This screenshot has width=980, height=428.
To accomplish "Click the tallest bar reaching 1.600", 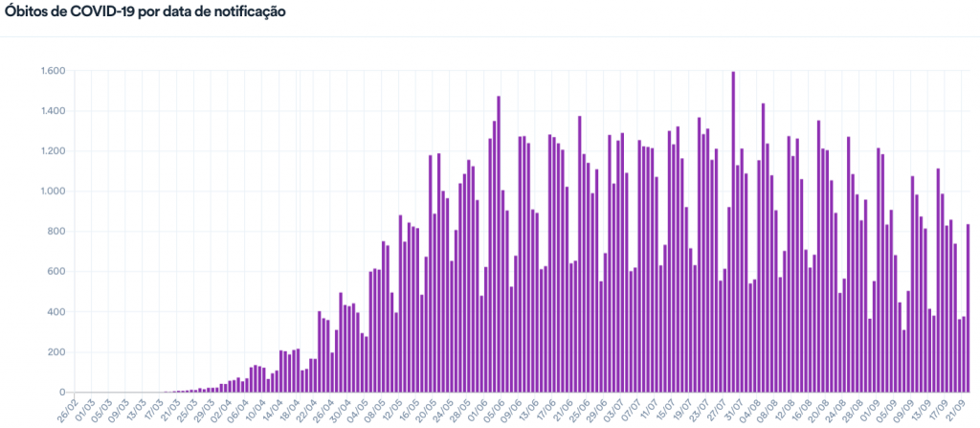I will (733, 232).
